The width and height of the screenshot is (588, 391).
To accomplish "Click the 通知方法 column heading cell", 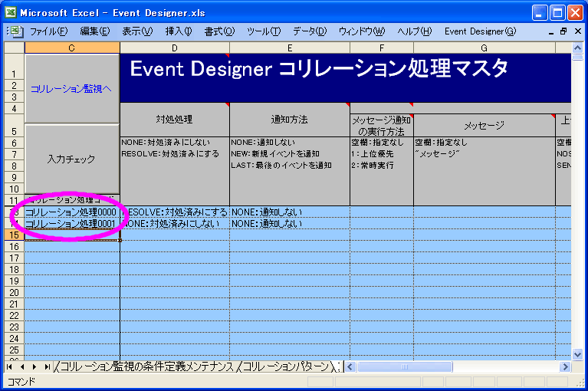I will pos(290,120).
